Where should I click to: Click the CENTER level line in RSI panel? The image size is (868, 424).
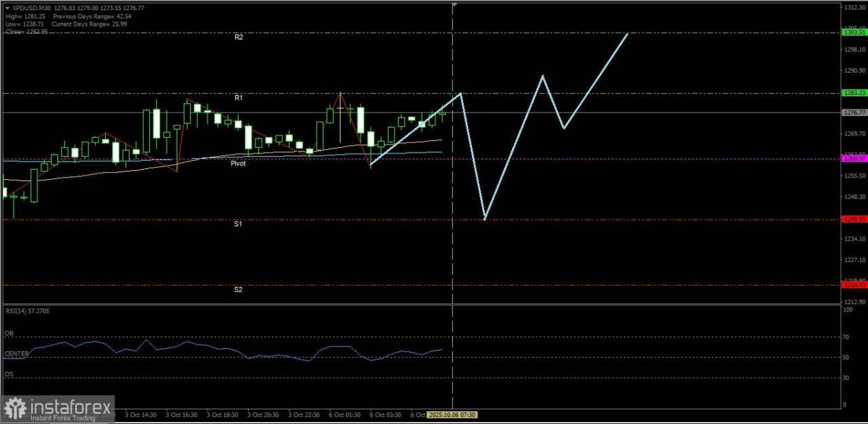15,353
